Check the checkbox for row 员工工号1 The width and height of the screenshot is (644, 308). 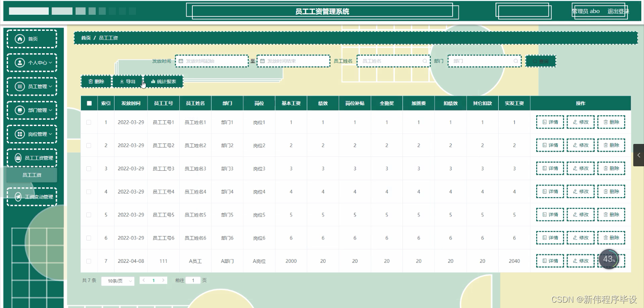click(x=89, y=122)
